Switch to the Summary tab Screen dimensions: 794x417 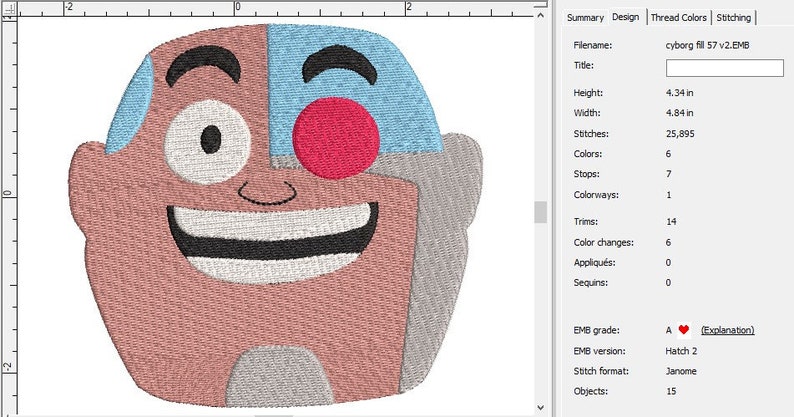tap(585, 17)
